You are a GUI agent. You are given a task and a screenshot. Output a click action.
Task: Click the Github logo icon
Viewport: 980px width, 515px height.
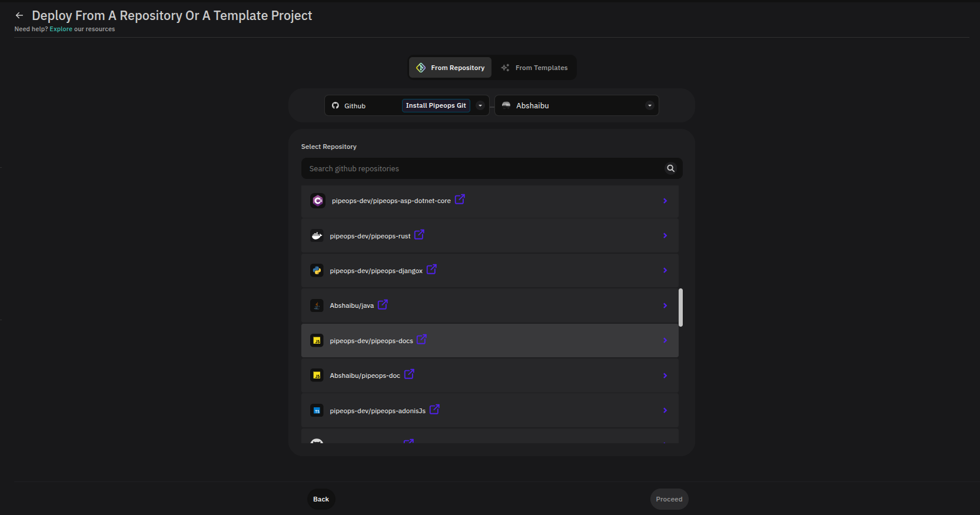tap(335, 105)
